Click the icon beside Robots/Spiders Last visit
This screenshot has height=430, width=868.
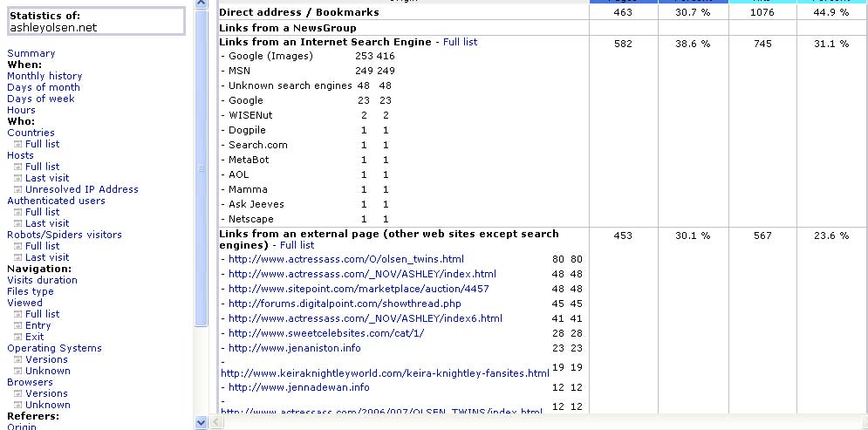17,258
